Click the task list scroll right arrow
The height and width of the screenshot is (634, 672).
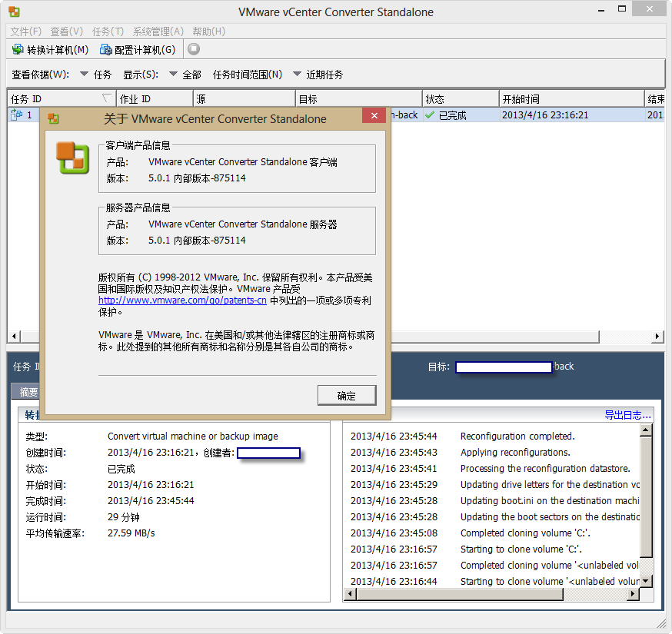pyautogui.click(x=657, y=337)
